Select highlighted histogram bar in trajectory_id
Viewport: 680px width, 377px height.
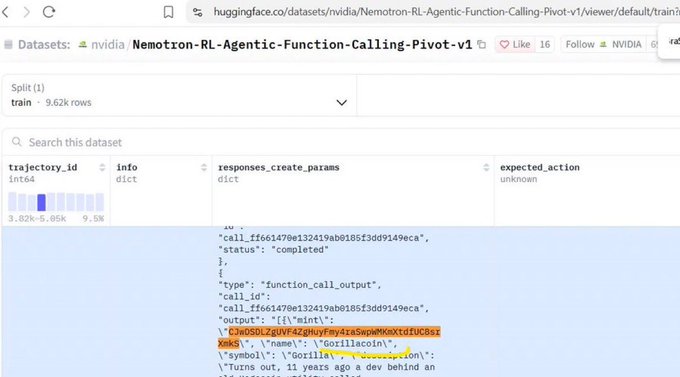click(42, 203)
